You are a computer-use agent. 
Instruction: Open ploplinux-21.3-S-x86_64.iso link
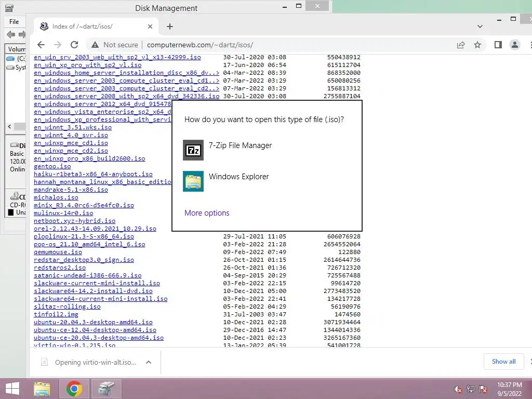pyautogui.click(x=84, y=236)
